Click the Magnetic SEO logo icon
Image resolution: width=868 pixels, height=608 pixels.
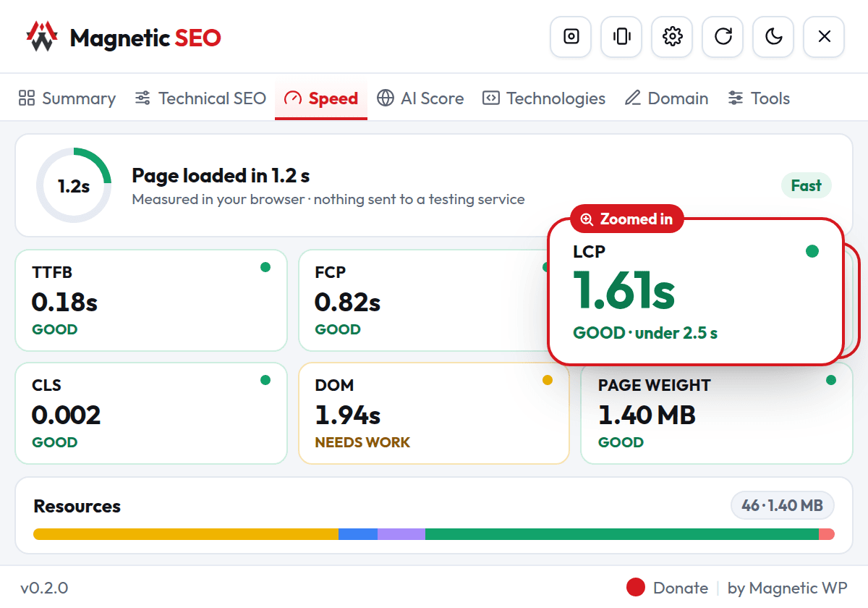click(x=41, y=37)
